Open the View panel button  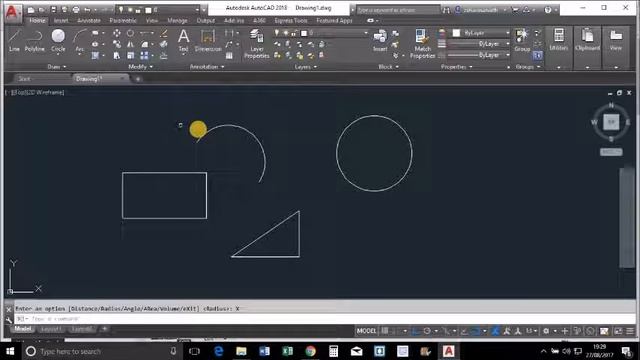coord(616,40)
